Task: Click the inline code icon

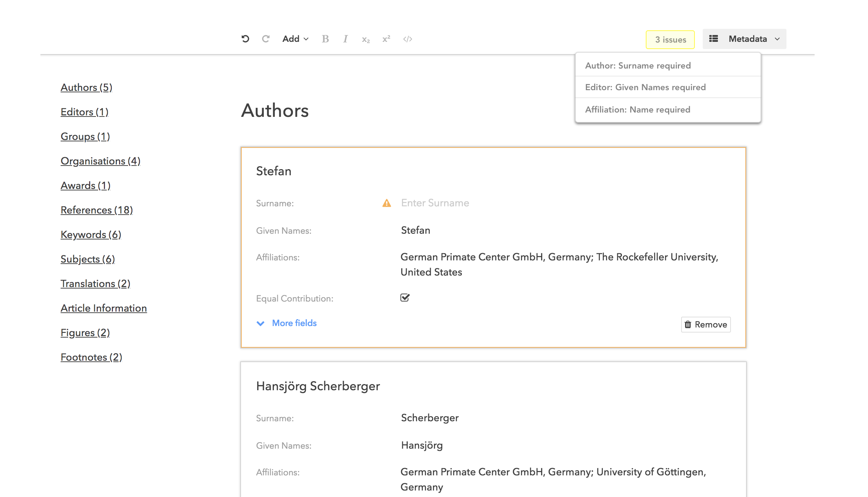Action: pyautogui.click(x=408, y=39)
